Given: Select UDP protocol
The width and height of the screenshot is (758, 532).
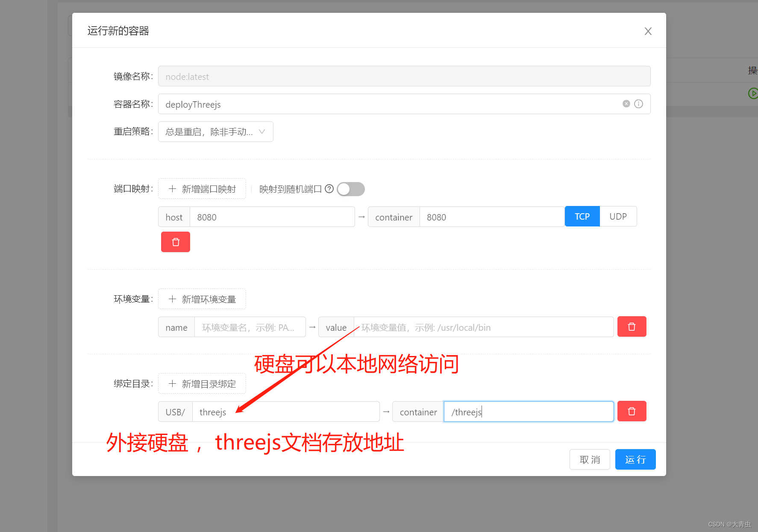Looking at the screenshot, I should click(x=618, y=217).
